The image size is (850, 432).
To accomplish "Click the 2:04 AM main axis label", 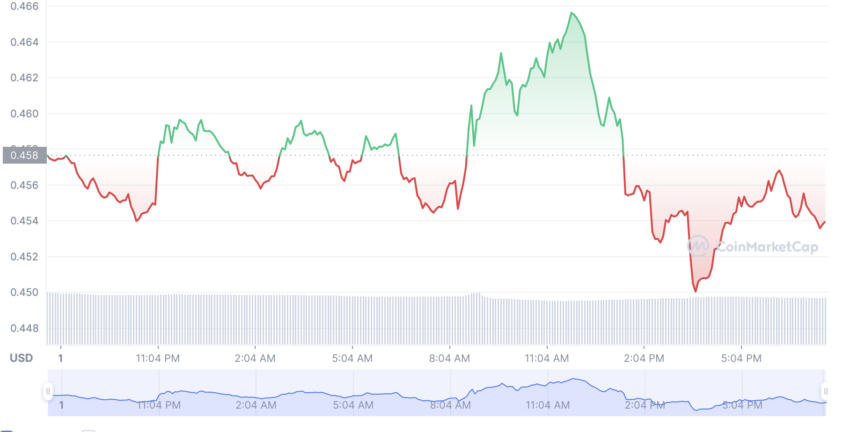I will click(255, 358).
